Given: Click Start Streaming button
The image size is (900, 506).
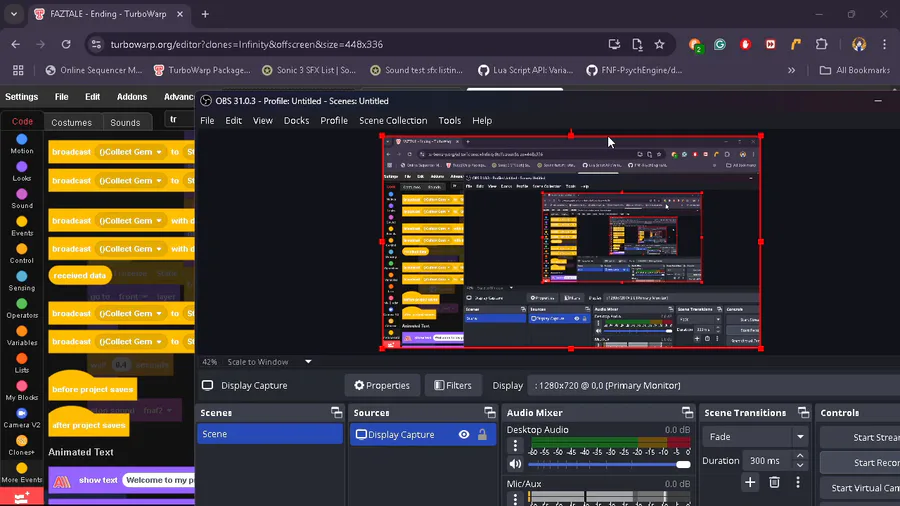Looking at the screenshot, I should pyautogui.click(x=860, y=437).
